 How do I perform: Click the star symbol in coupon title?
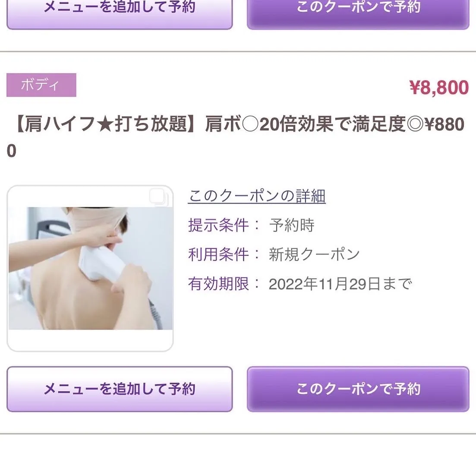(106, 124)
